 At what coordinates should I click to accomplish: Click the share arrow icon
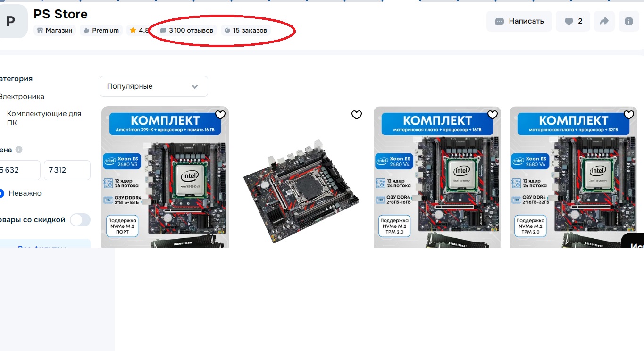(604, 21)
